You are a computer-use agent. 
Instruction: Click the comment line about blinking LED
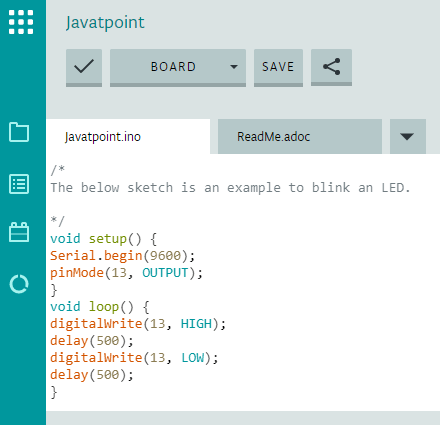(230, 188)
